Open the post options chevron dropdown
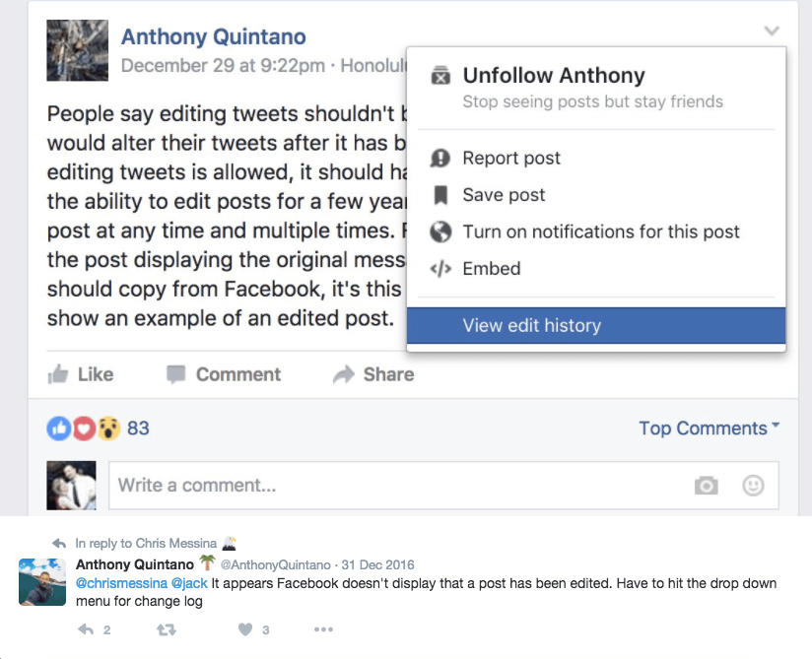Image resolution: width=812 pixels, height=659 pixels. pos(772,32)
